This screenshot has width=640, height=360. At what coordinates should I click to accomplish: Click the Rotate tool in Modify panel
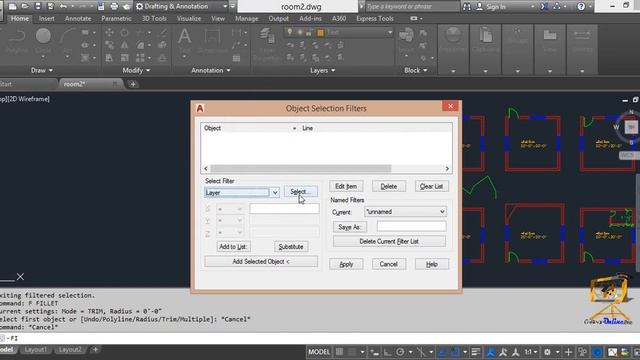[124, 33]
